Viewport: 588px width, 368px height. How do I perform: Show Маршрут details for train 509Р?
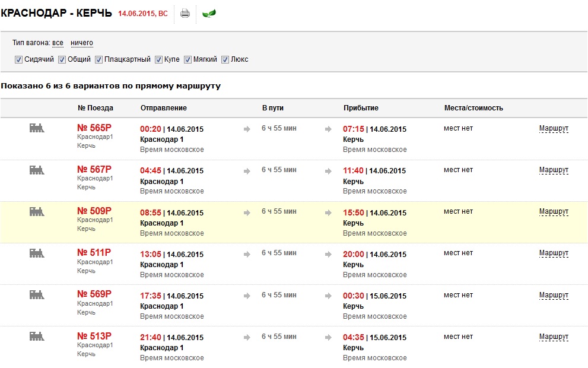[554, 211]
